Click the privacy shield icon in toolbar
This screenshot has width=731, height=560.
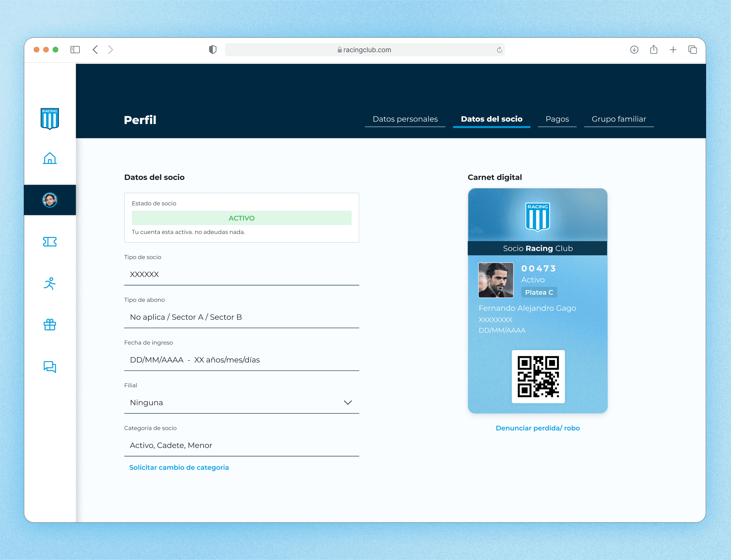tap(213, 50)
